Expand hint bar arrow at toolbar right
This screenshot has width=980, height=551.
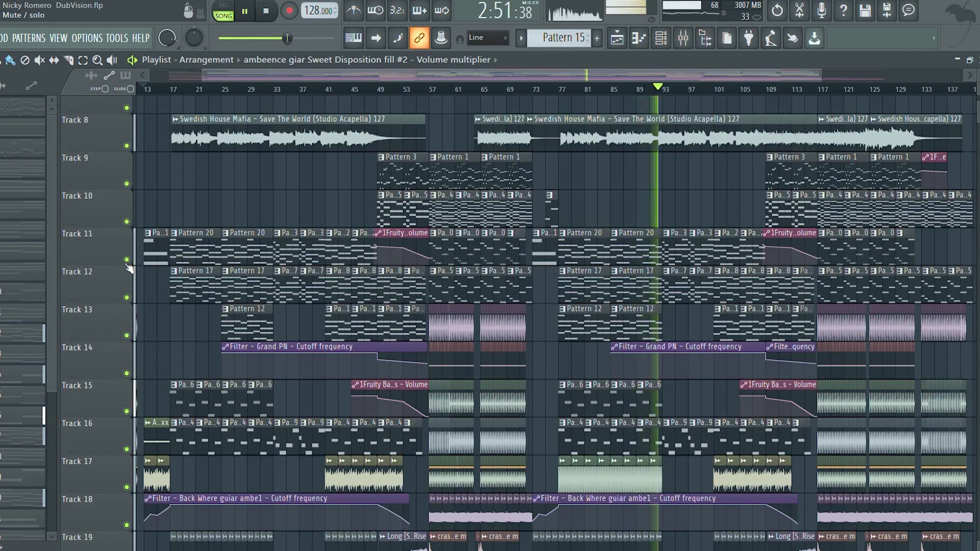(934, 38)
